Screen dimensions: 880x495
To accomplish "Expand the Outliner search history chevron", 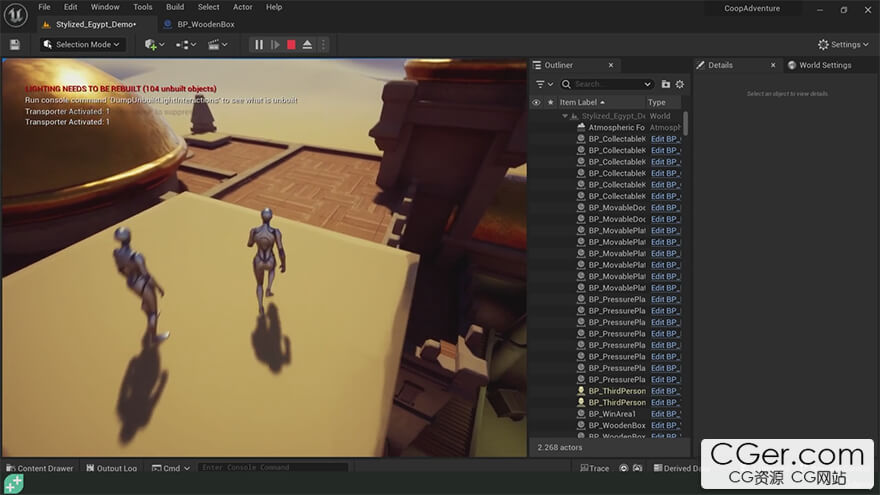I will click(647, 84).
